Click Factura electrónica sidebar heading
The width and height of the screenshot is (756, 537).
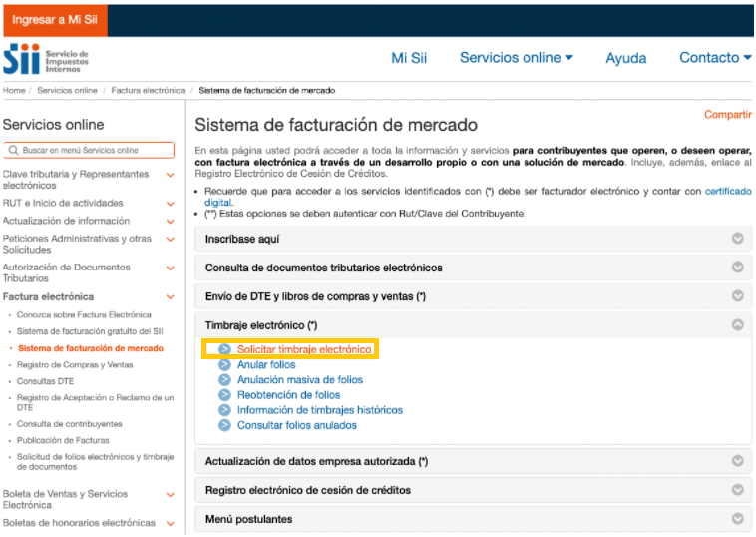tap(48, 296)
